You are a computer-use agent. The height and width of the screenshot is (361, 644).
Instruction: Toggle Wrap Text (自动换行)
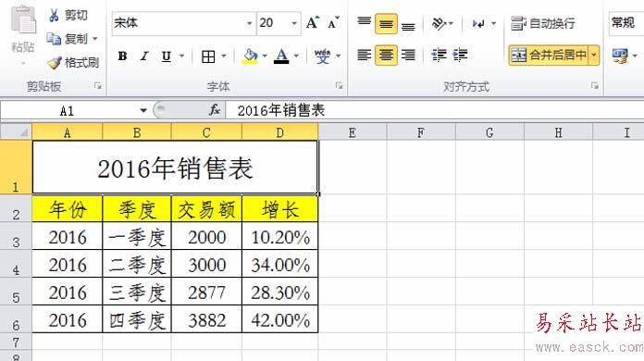point(543,23)
